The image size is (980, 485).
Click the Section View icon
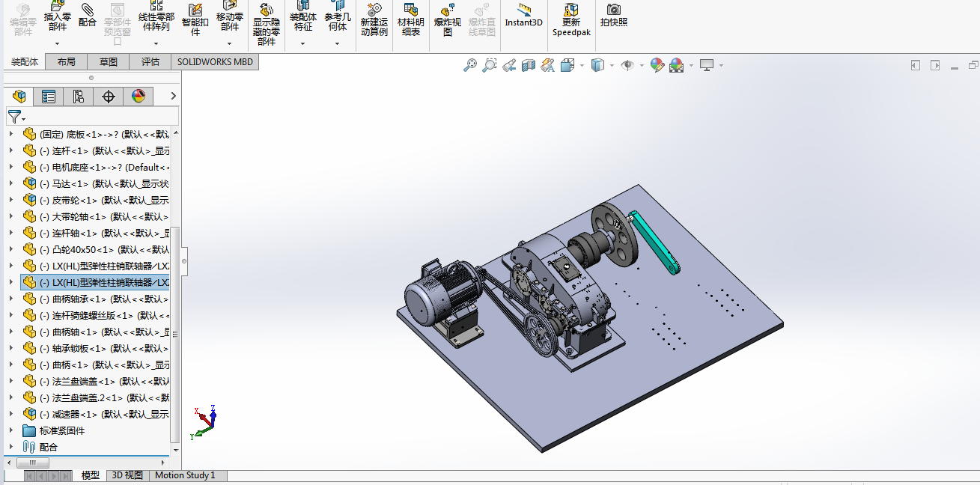(529, 66)
